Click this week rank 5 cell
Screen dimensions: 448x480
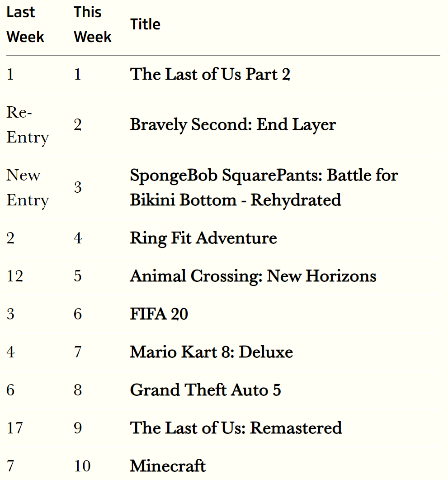[78, 276]
